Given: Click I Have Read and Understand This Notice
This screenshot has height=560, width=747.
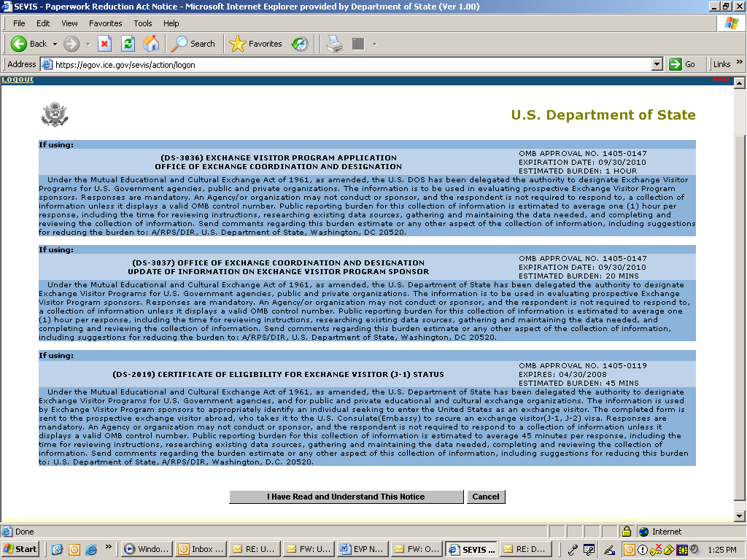Looking at the screenshot, I should coord(346,497).
